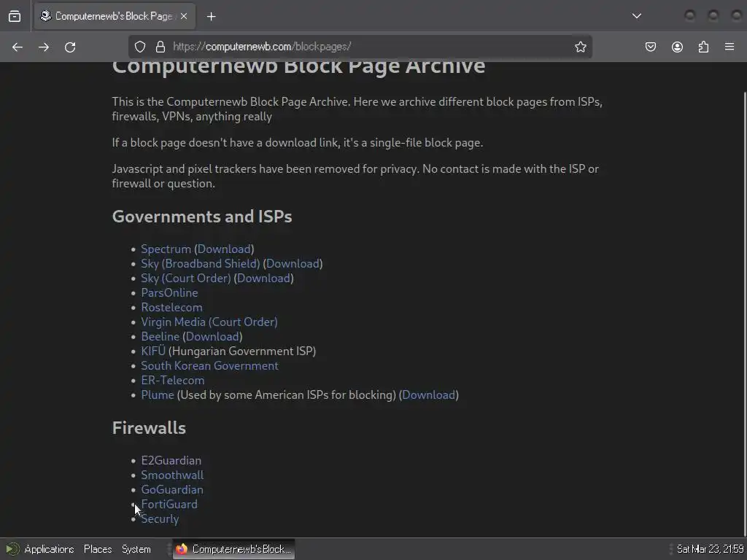This screenshot has width=747, height=560.
Task: Open the Virgin Media (Court Order) link
Action: (x=209, y=322)
